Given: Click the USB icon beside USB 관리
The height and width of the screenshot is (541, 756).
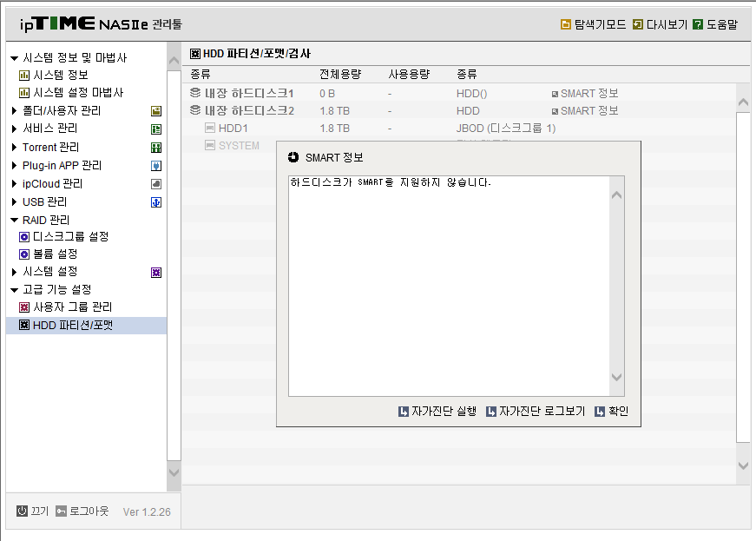Looking at the screenshot, I should coord(156,202).
